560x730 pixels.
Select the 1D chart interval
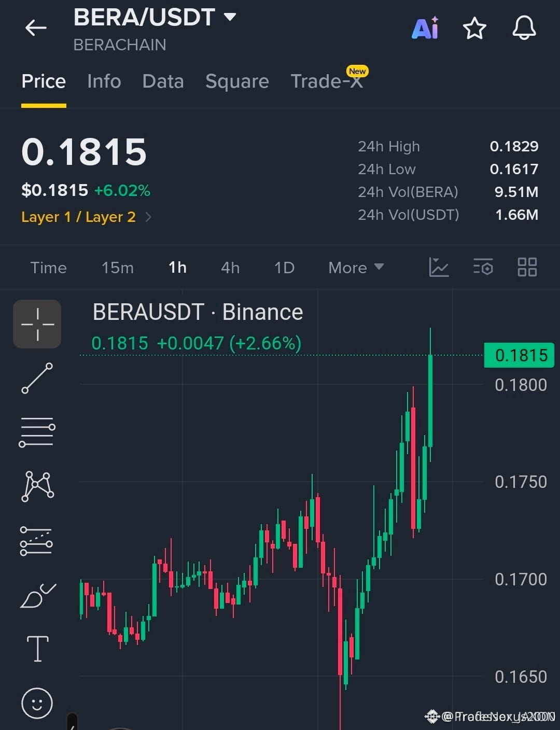(284, 268)
